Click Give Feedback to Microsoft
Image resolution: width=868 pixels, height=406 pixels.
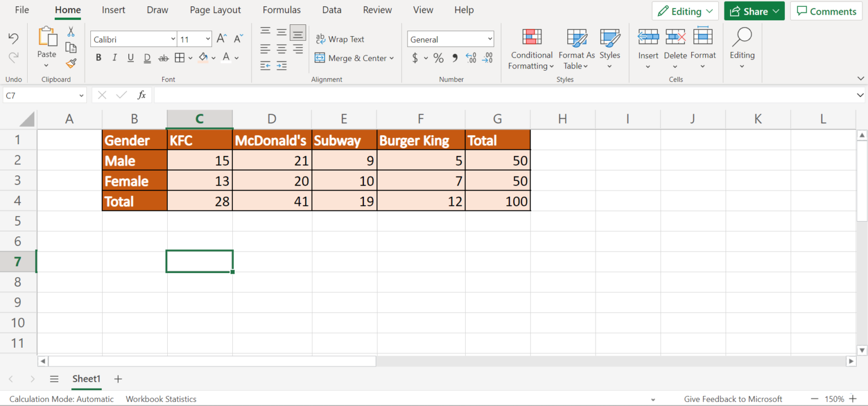(x=733, y=399)
